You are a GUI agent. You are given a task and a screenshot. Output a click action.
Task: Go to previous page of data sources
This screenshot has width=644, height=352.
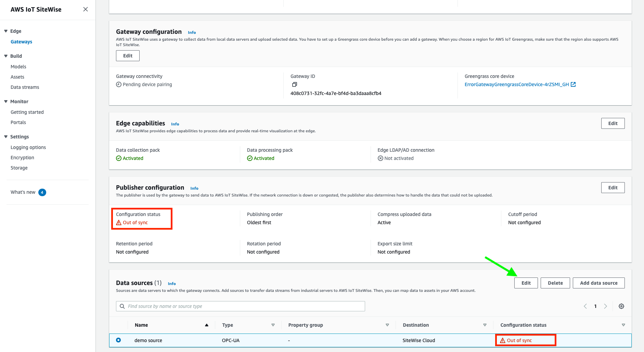pyautogui.click(x=585, y=306)
